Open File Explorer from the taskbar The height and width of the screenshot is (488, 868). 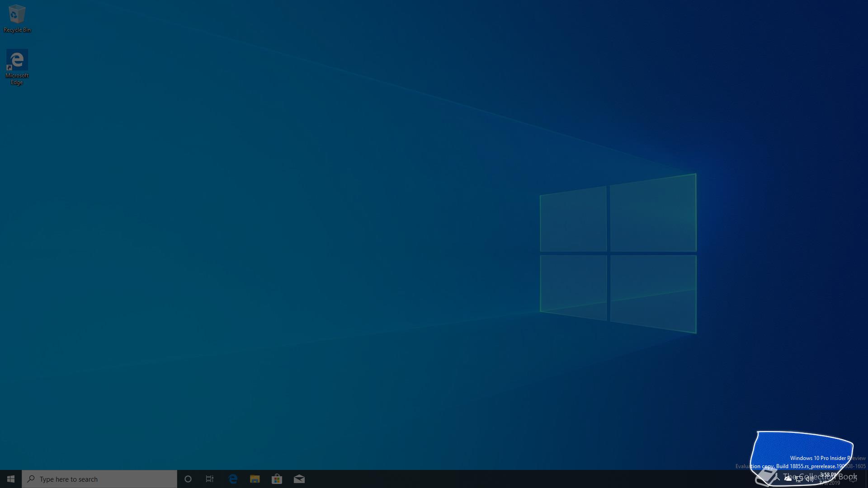pyautogui.click(x=255, y=479)
